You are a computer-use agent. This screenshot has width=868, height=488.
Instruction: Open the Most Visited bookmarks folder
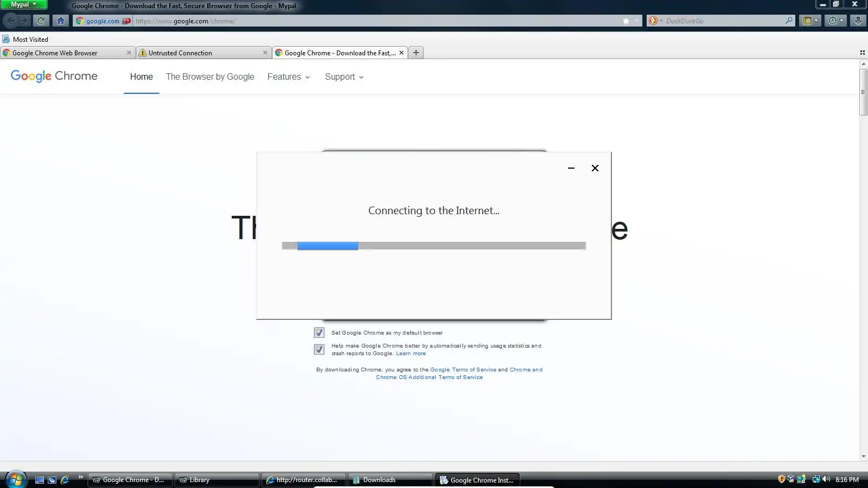(x=25, y=39)
